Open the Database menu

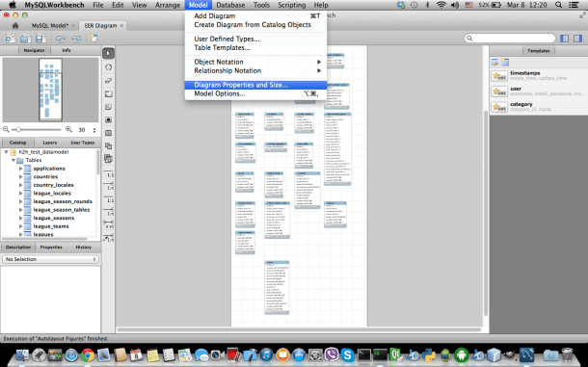pos(230,5)
